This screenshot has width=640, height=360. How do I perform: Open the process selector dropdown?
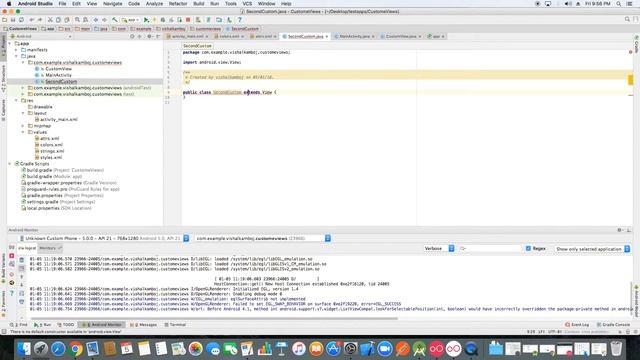(x=262, y=238)
